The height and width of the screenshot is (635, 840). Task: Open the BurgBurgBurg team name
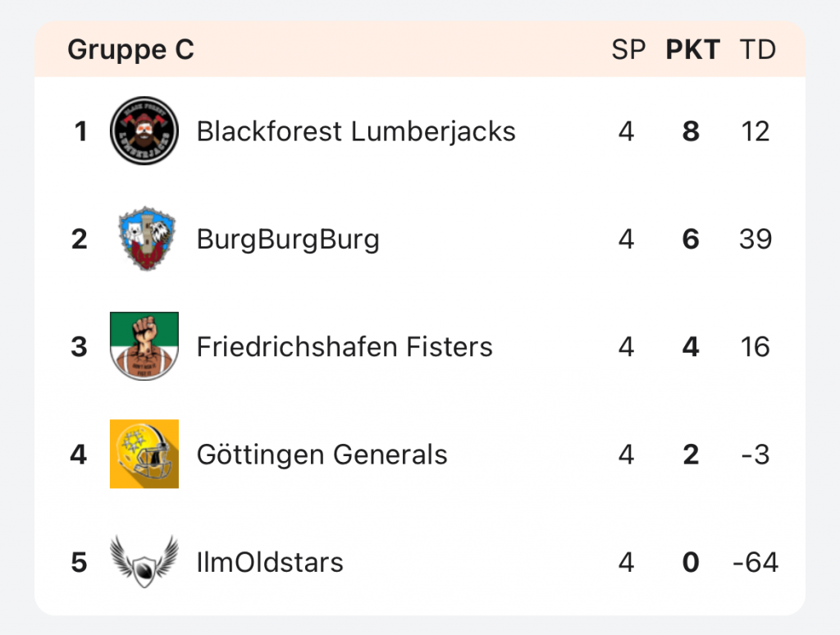coord(288,239)
